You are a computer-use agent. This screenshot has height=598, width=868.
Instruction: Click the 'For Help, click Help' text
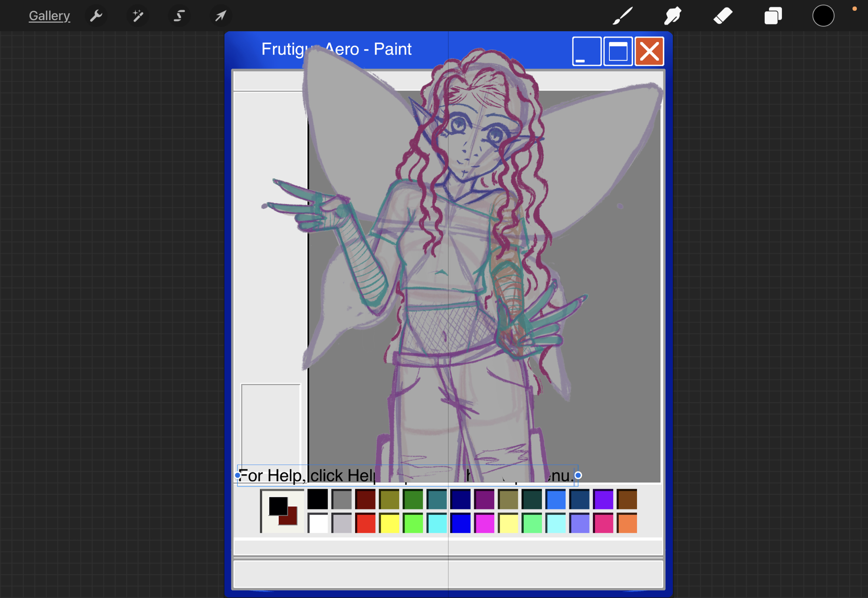click(308, 476)
